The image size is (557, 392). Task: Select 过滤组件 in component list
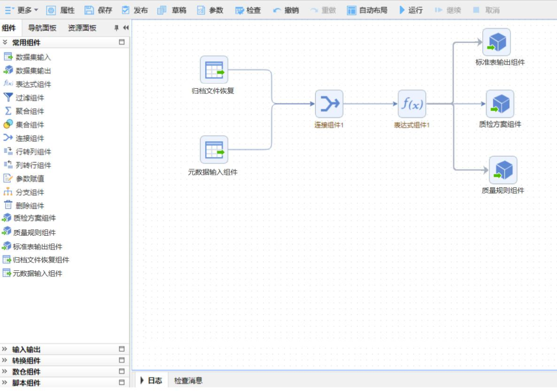click(29, 97)
